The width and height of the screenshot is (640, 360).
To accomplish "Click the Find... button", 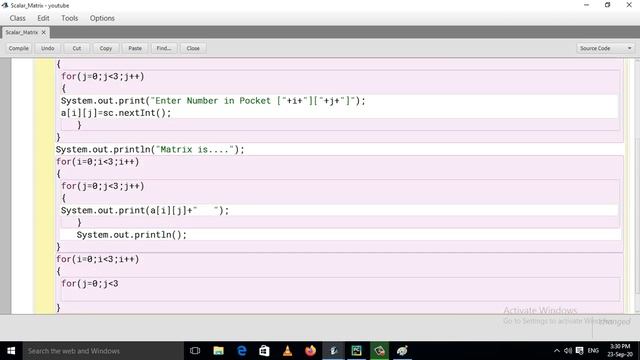I will pyautogui.click(x=164, y=48).
